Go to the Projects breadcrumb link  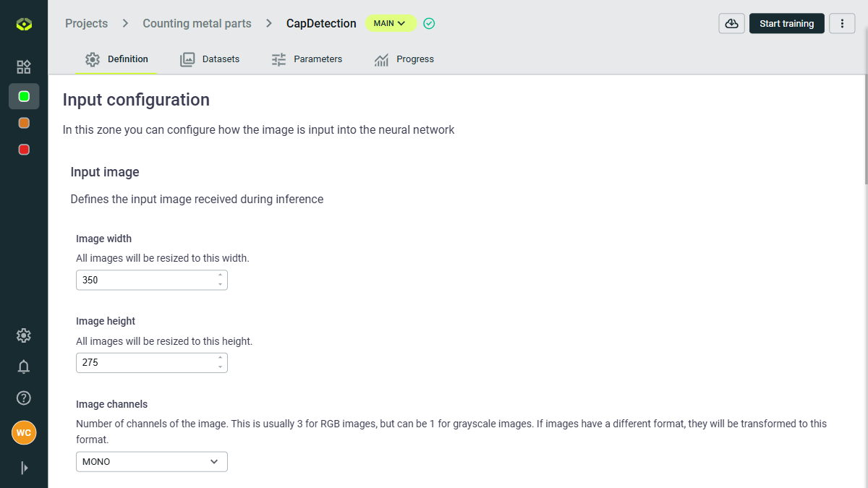point(86,24)
